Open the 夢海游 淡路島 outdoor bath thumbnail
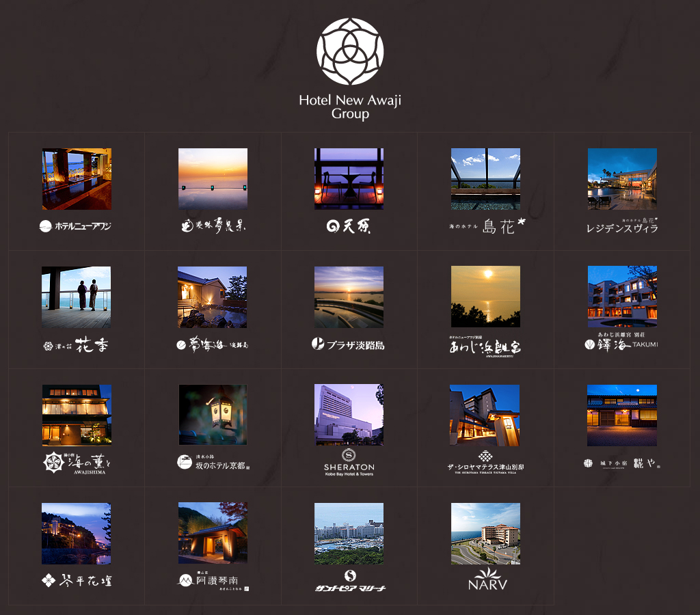700x615 pixels. tap(213, 297)
